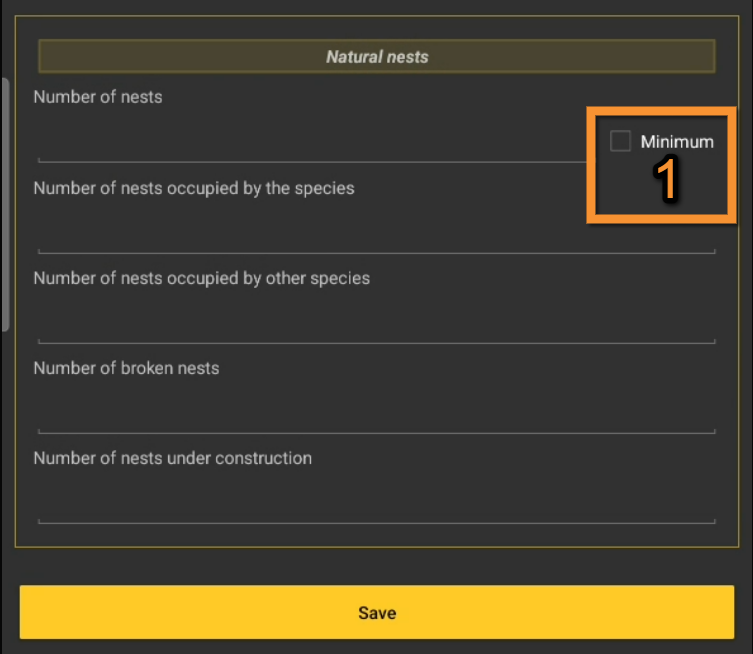Click the underline of the under construction field
The height and width of the screenshot is (654, 753).
click(x=376, y=523)
